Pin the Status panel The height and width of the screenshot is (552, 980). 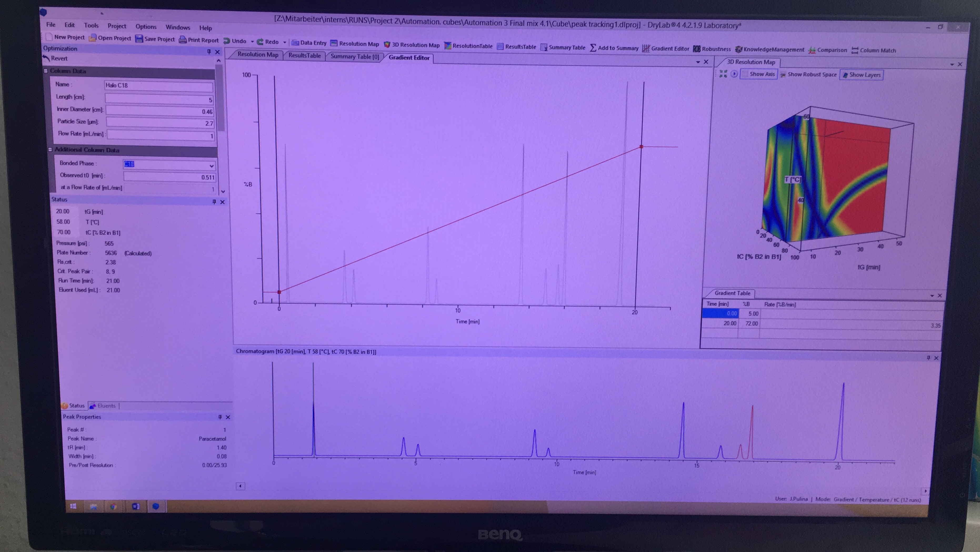(214, 202)
